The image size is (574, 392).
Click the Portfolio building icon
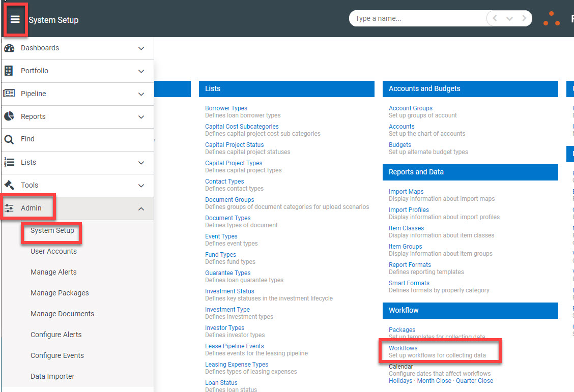[9, 71]
